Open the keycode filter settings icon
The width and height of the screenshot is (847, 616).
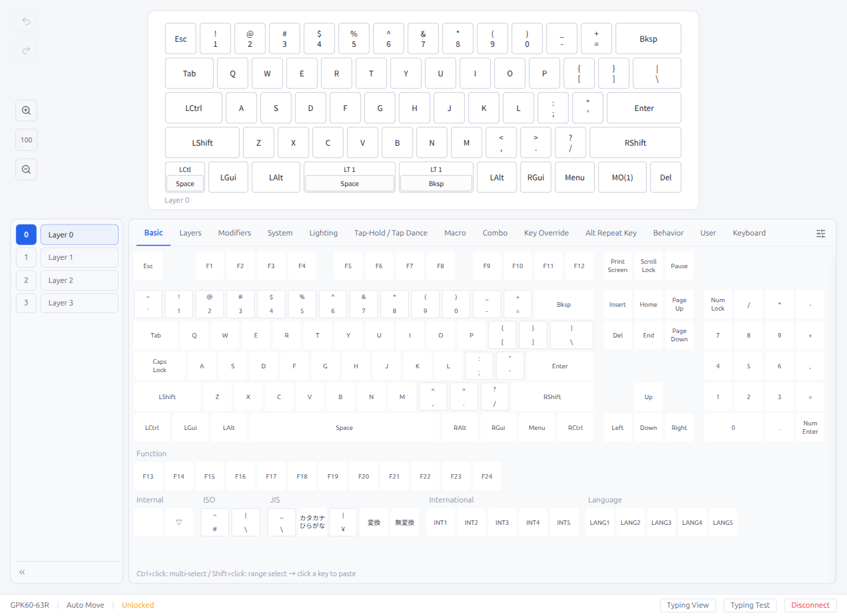(821, 234)
